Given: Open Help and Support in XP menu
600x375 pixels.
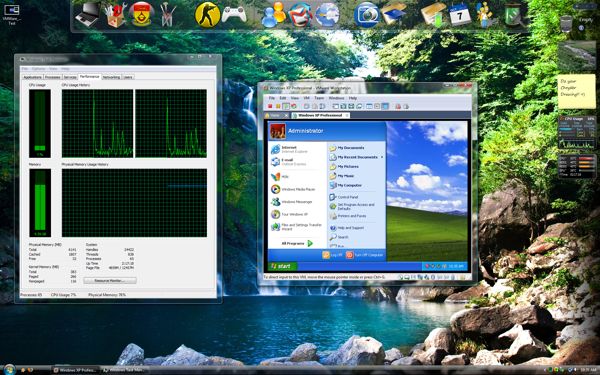Looking at the screenshot, I should (347, 228).
